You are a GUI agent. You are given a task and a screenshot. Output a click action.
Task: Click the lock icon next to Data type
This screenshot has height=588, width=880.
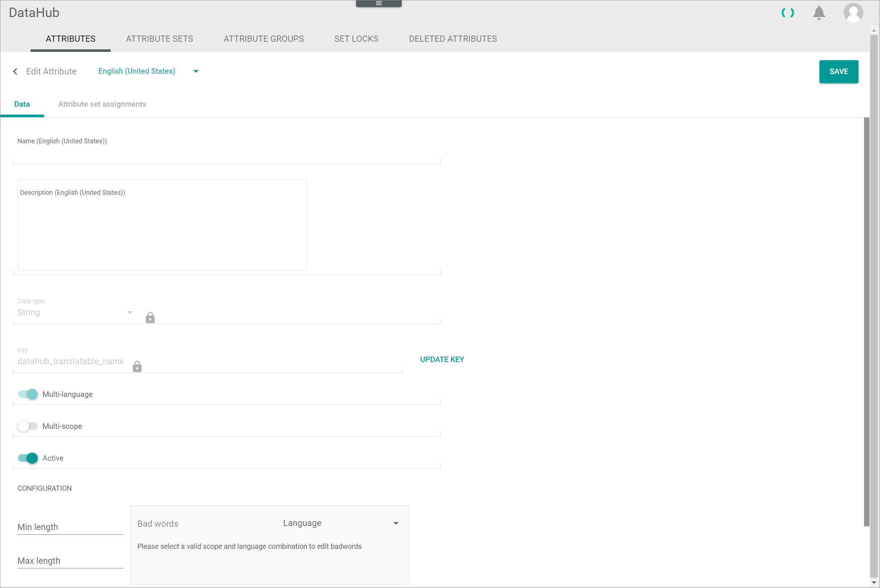pos(150,318)
